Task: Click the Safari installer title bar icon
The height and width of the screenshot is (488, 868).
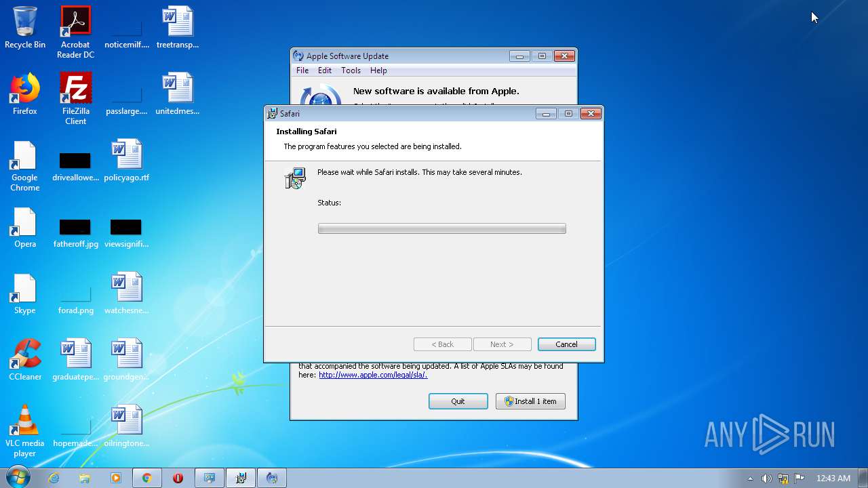Action: (x=273, y=114)
